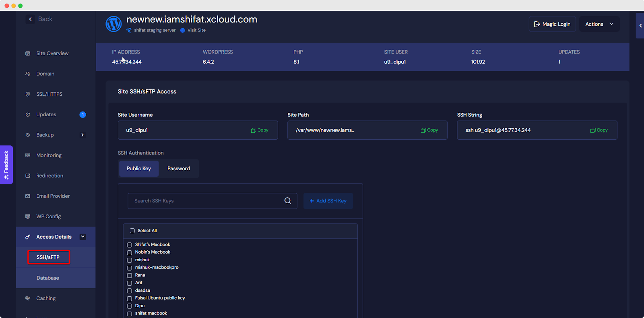Viewport: 644px width, 318px height.
Task: Click the Updates notification badge
Action: tap(83, 115)
